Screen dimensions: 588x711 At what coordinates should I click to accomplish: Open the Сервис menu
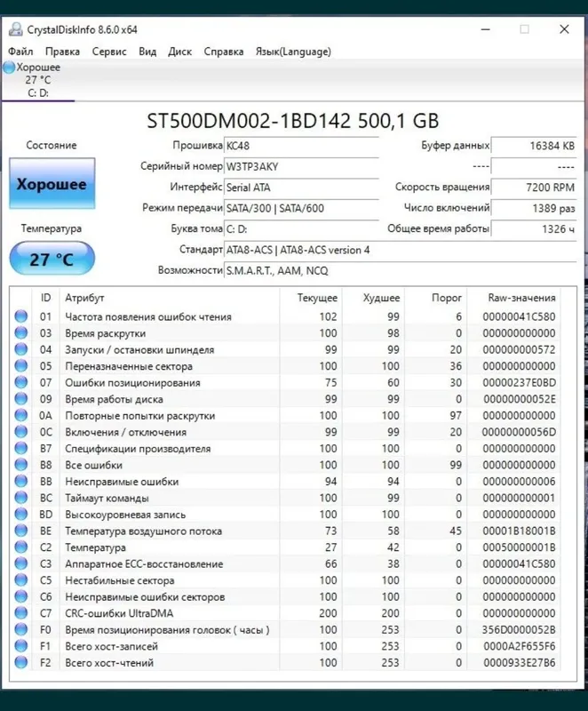click(109, 52)
